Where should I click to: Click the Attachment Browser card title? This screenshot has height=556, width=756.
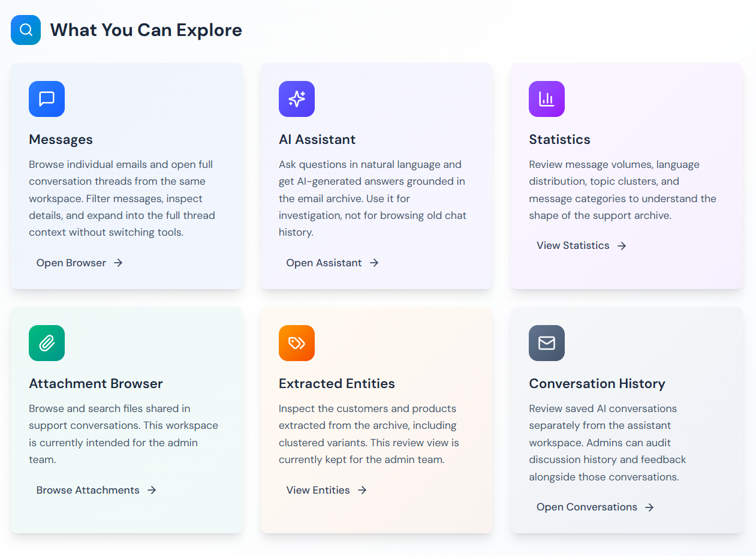[x=96, y=383]
